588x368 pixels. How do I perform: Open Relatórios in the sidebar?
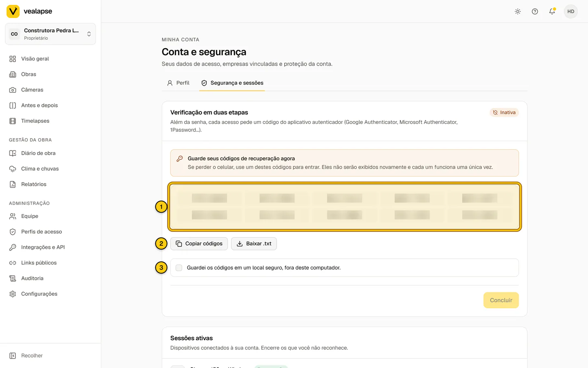click(50, 184)
